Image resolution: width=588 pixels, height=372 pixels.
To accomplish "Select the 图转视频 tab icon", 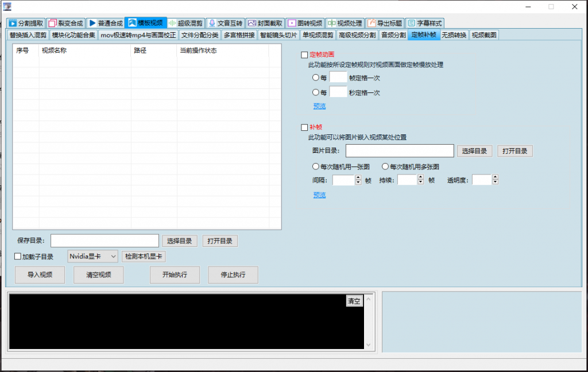I will click(x=291, y=24).
